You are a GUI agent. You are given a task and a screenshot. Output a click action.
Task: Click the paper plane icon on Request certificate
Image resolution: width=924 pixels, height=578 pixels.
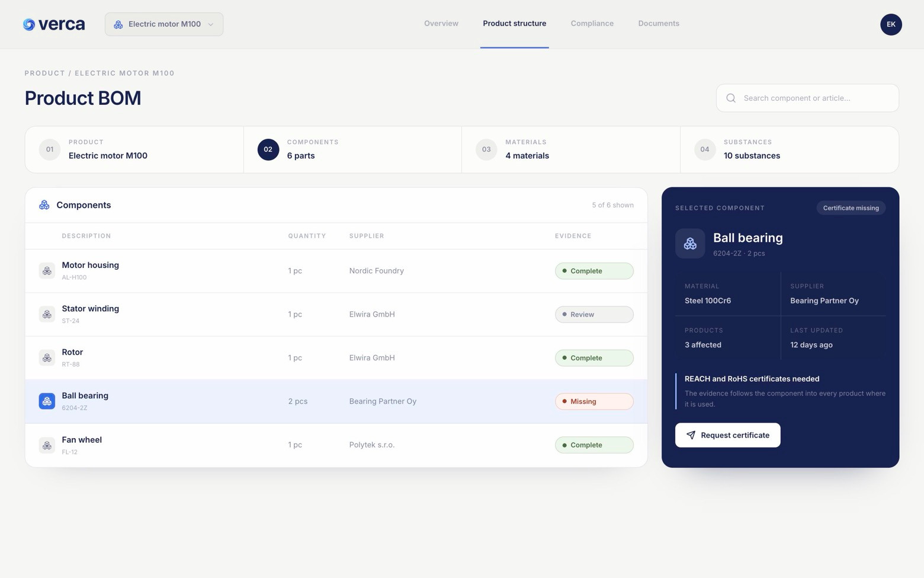(691, 435)
